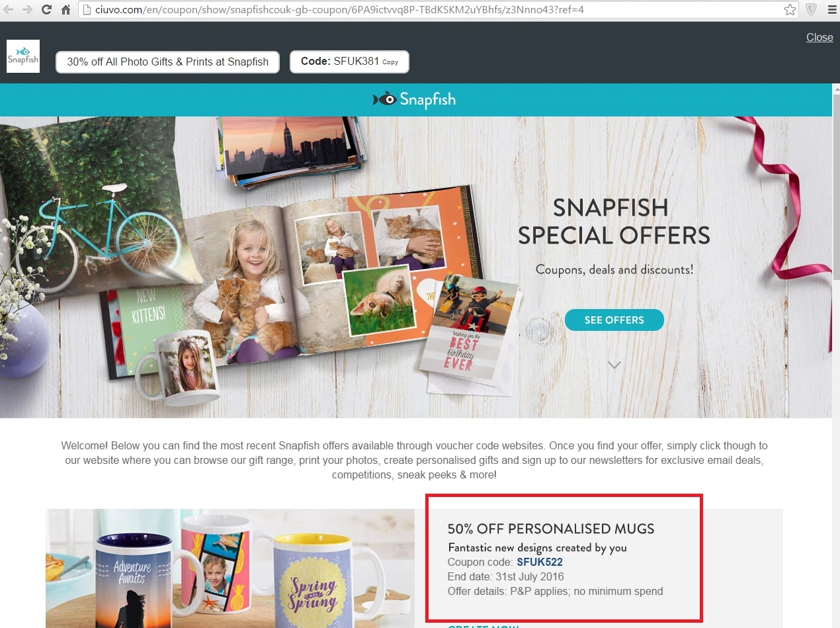Go to browser home icon
The height and width of the screenshot is (628, 840).
point(65,10)
